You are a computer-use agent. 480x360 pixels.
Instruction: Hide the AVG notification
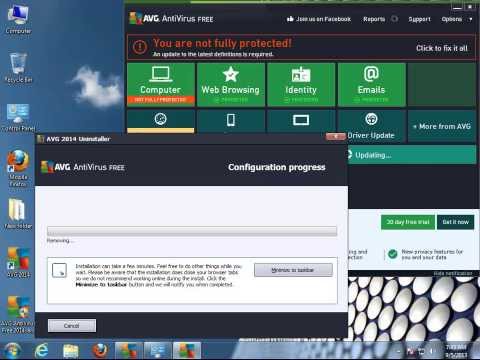tap(453, 273)
